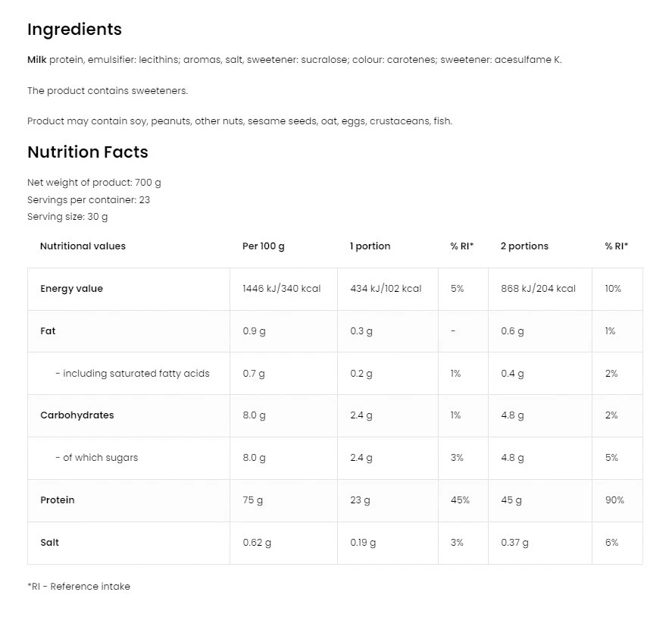Click the 1446 kJ/340 kcal cell

click(x=281, y=289)
